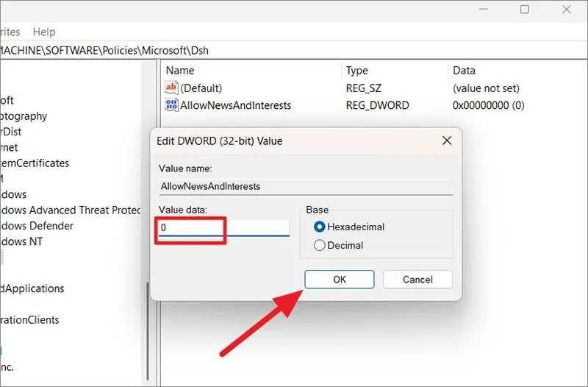
Task: Select the AllowNewsAndInterests DWORD icon
Action: (x=171, y=105)
